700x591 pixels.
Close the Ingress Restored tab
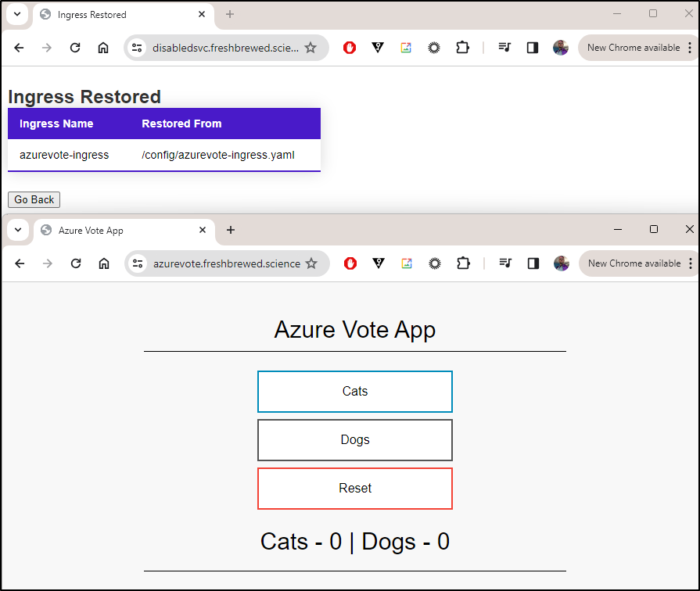click(x=202, y=14)
